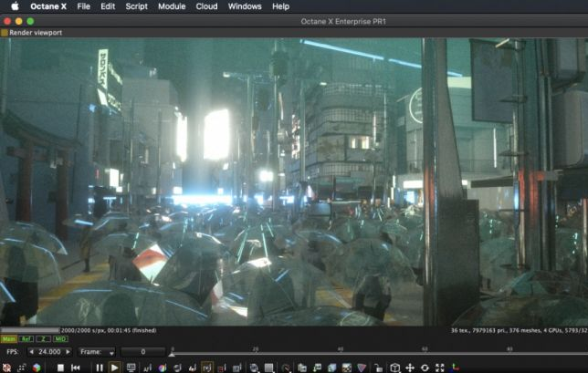Select the rotate gizmo icon
588x373 pixels.
coord(425,368)
